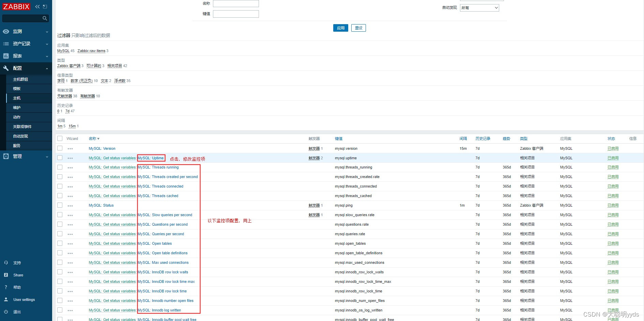Click the 重设 filter button

358,28
